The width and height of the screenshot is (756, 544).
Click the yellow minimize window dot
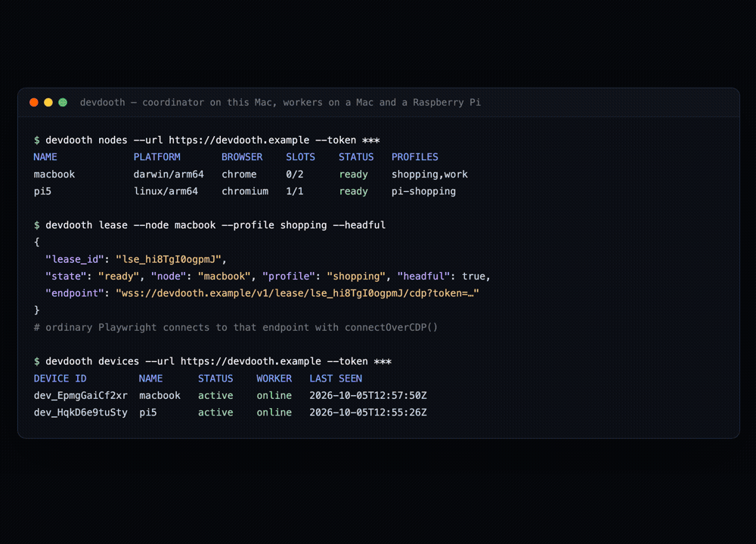coord(48,102)
